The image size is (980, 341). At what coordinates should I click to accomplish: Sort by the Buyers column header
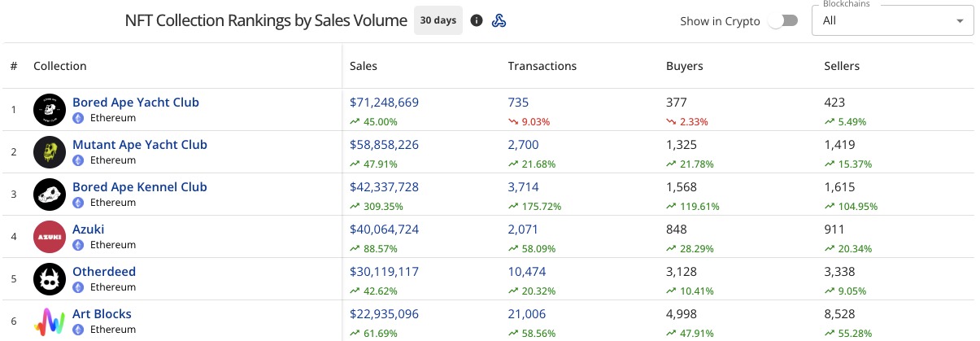coord(685,66)
